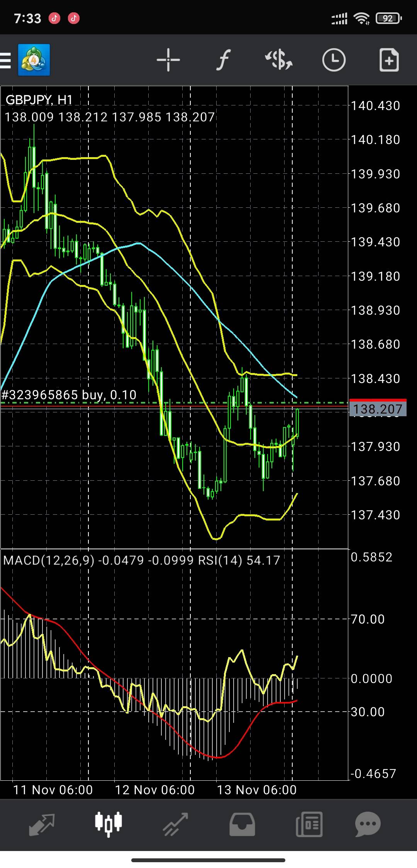Open the News tab
Image resolution: width=417 pixels, height=868 pixels.
(309, 824)
